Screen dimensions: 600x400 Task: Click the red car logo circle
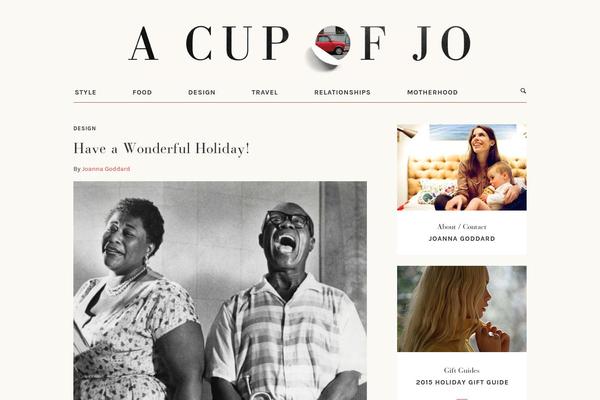click(x=331, y=45)
